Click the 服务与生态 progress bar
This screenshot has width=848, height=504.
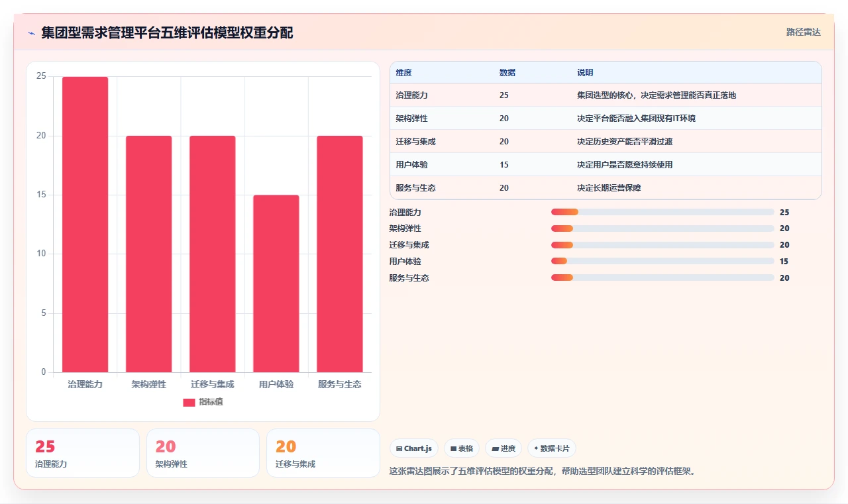pyautogui.click(x=662, y=277)
